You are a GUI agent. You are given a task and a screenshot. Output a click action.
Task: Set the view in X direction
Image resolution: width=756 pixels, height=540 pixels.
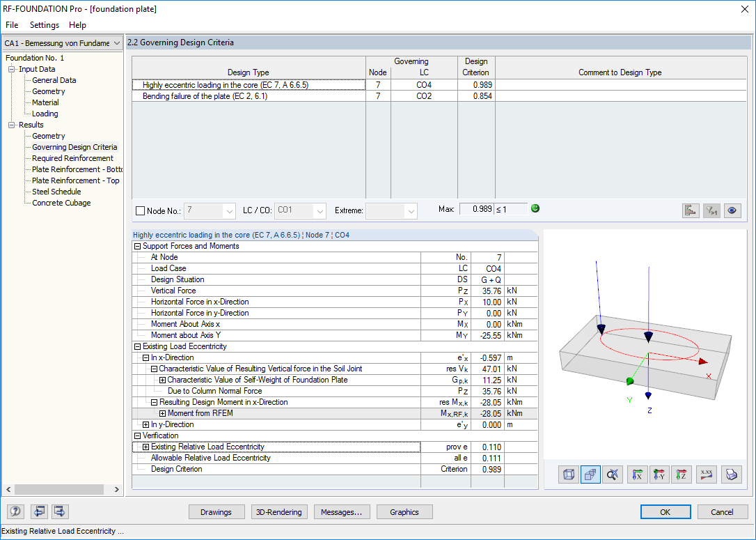(637, 475)
